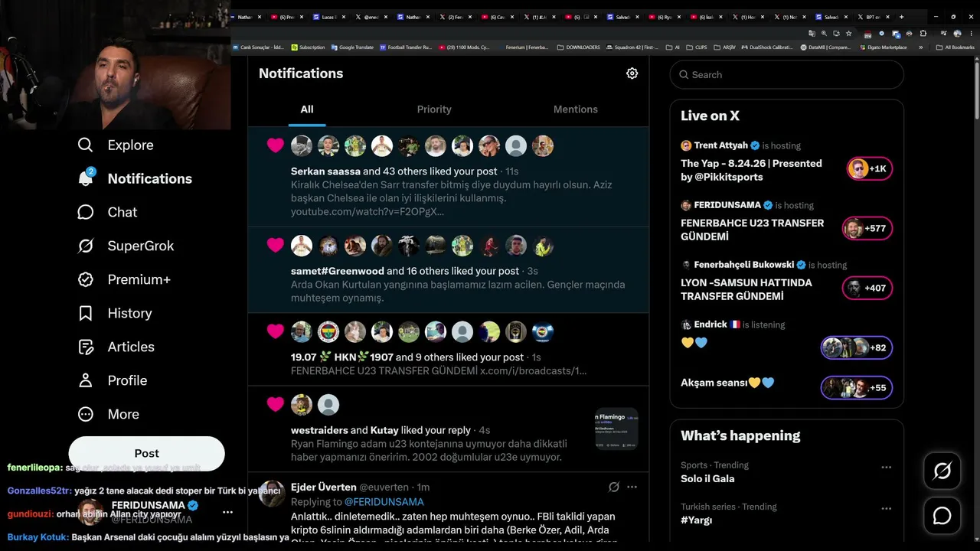This screenshot has width=980, height=551.
Task: Open Ejder Üverten's profile avatar
Action: (272, 494)
